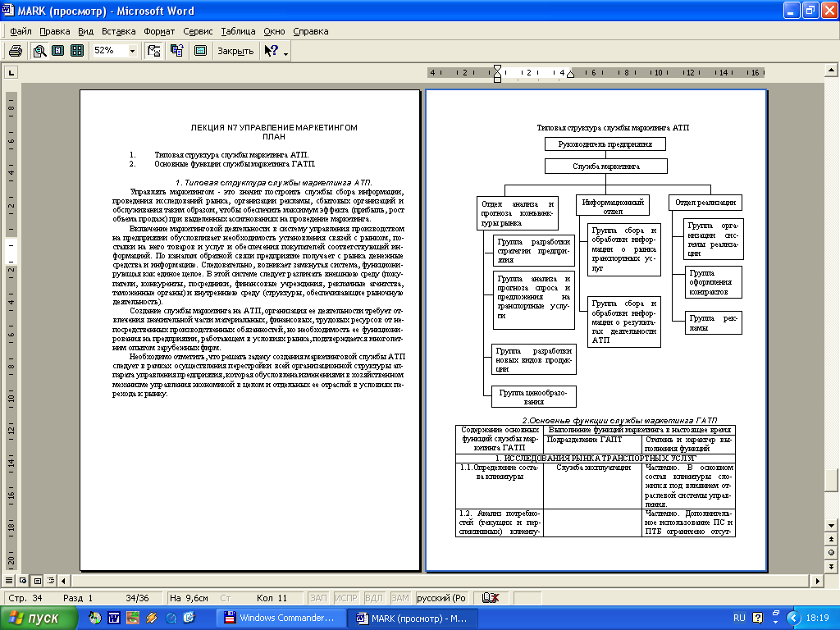Click the first quick launch icon next to пуск
Image resolution: width=840 pixels, height=630 pixels.
95,618
